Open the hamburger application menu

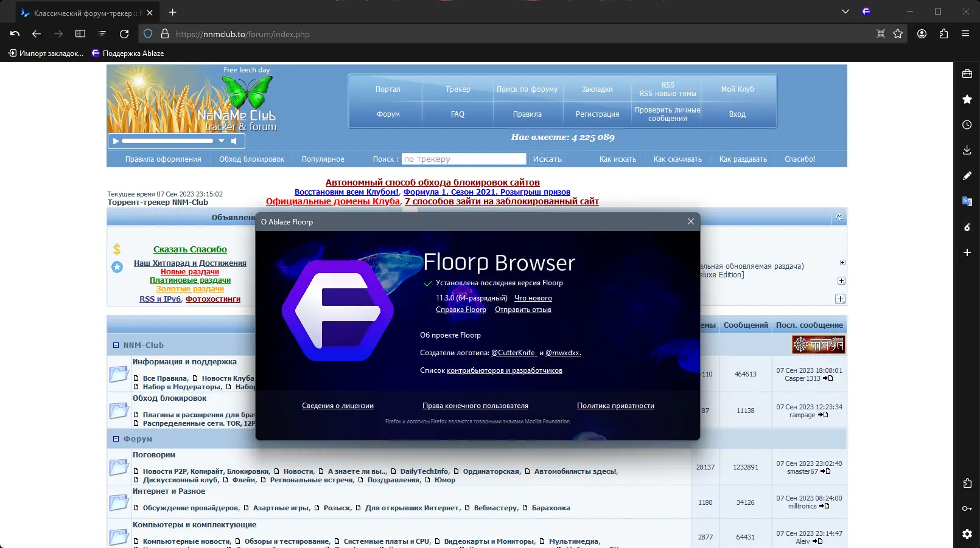coord(965,34)
